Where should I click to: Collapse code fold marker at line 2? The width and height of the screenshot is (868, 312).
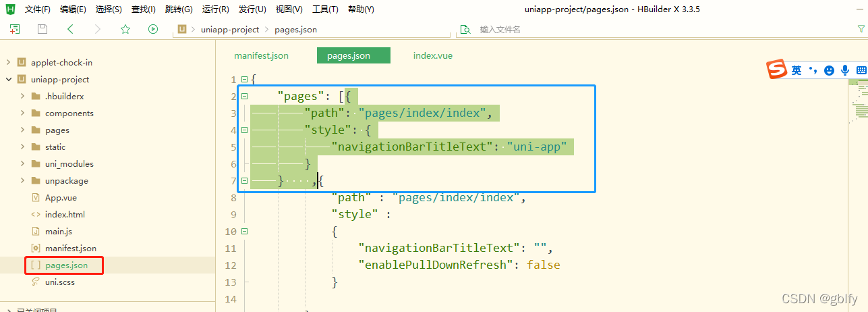[244, 96]
